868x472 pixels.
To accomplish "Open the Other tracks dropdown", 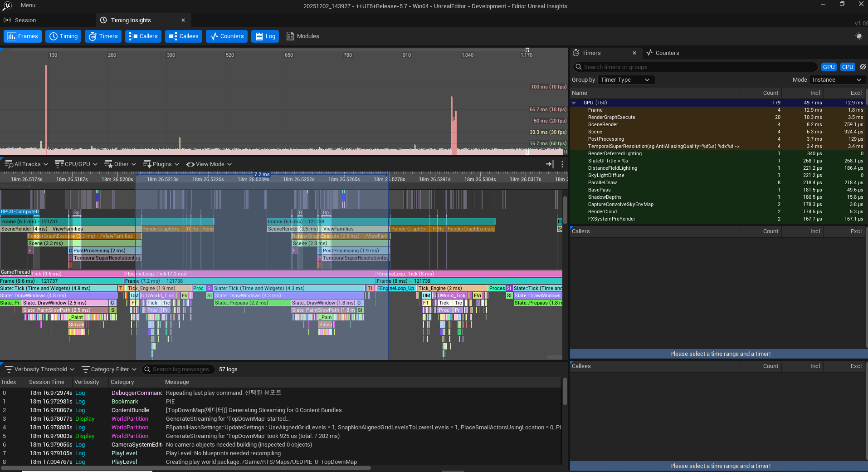I will (120, 164).
